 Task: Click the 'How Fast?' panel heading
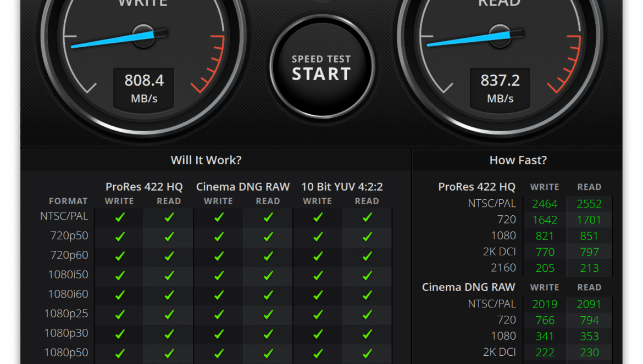518,160
